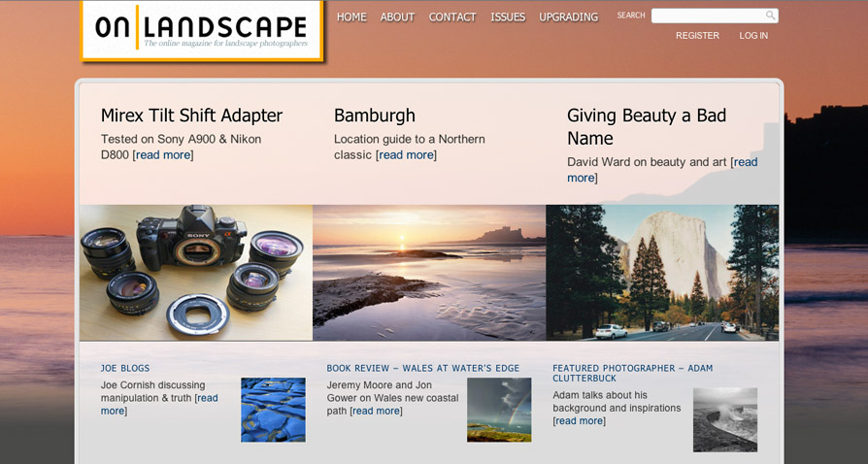Viewport: 868px width, 464px height.
Task: Go to the Home menu item
Action: [351, 17]
